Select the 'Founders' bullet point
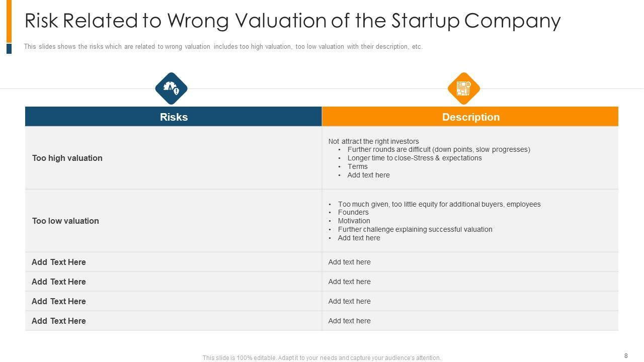 coord(353,212)
